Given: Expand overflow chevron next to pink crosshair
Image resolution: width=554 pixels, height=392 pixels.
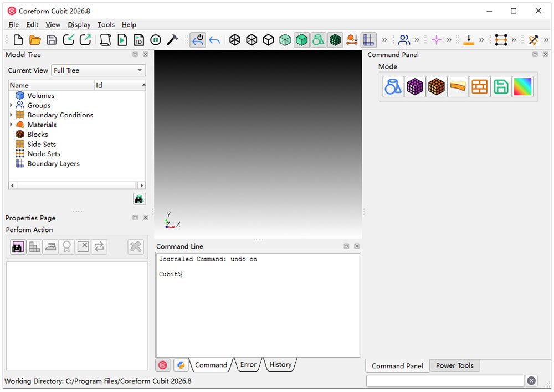Looking at the screenshot, I should (449, 40).
